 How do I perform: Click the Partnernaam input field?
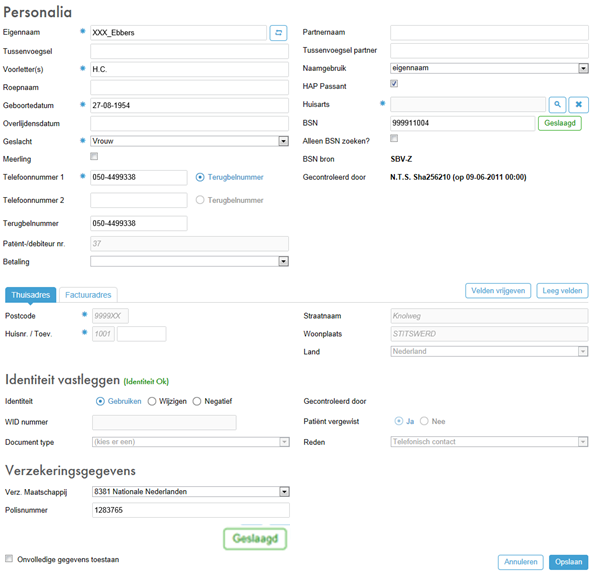point(489,33)
